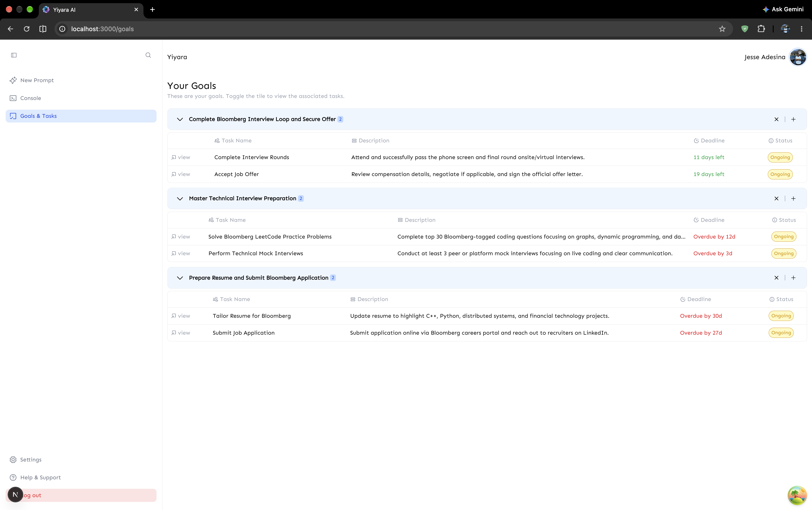The height and width of the screenshot is (510, 812).
Task: Click Ongoing status badge for Accept Job Offer
Action: [780, 174]
